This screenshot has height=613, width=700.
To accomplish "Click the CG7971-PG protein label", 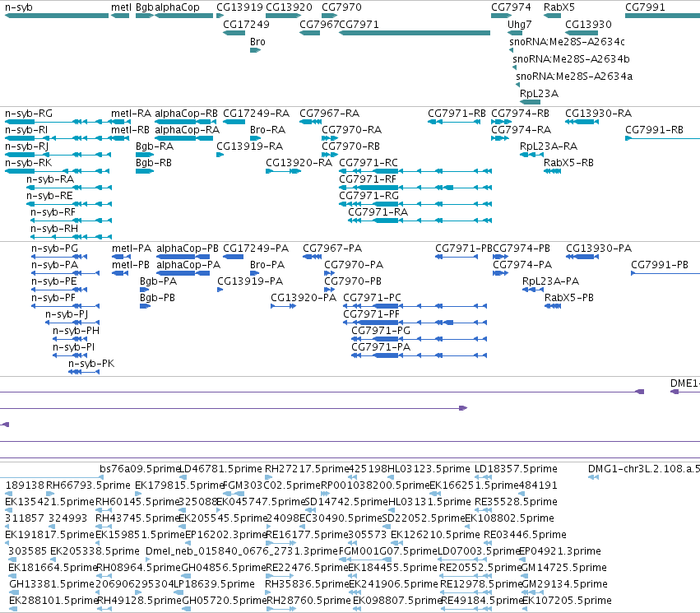I will click(381, 331).
